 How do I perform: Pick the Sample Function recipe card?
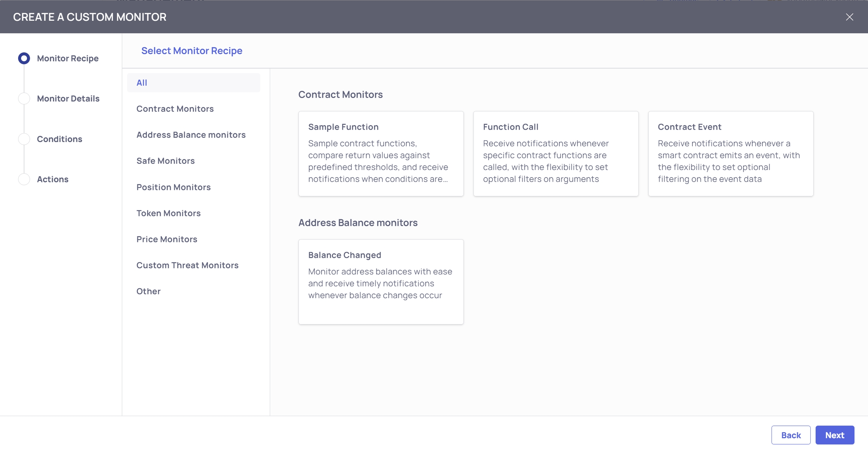click(x=381, y=154)
